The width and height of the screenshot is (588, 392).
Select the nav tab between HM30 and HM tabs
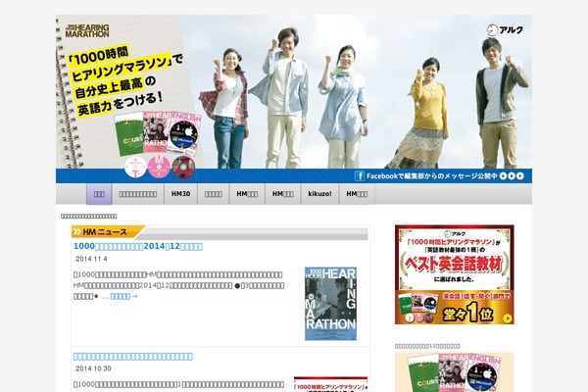(x=213, y=194)
